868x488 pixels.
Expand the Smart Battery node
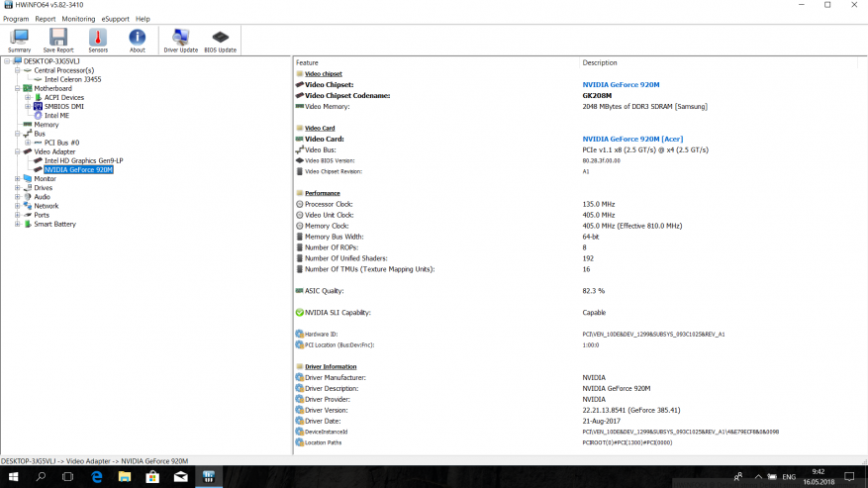point(18,225)
